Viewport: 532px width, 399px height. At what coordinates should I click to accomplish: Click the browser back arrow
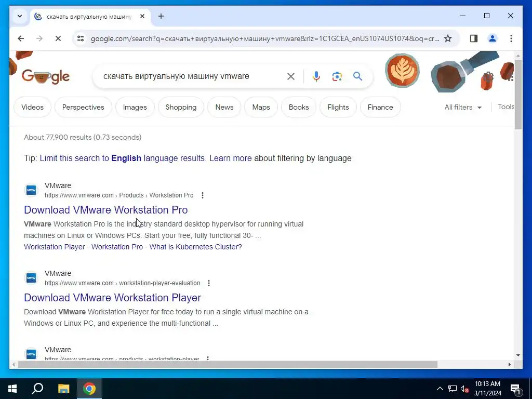tap(21, 38)
